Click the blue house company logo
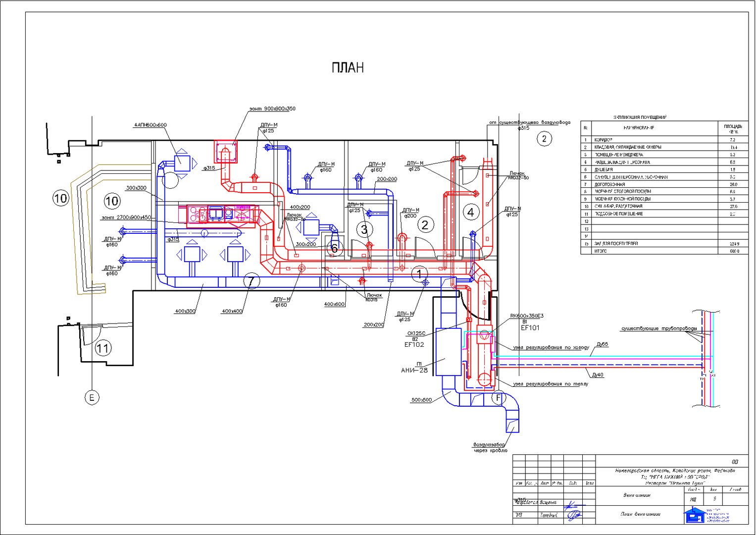Screen dimensions: 756x535 pos(695,515)
